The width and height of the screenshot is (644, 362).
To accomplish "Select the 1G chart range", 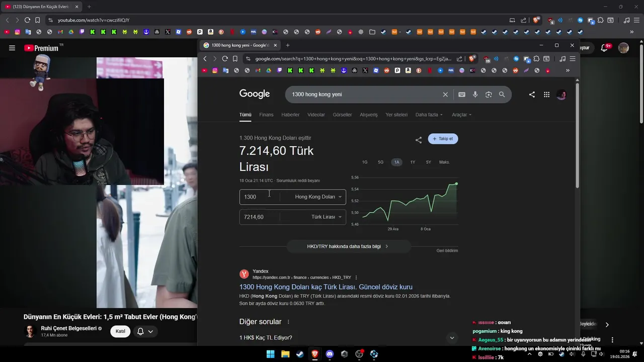I will [365, 162].
